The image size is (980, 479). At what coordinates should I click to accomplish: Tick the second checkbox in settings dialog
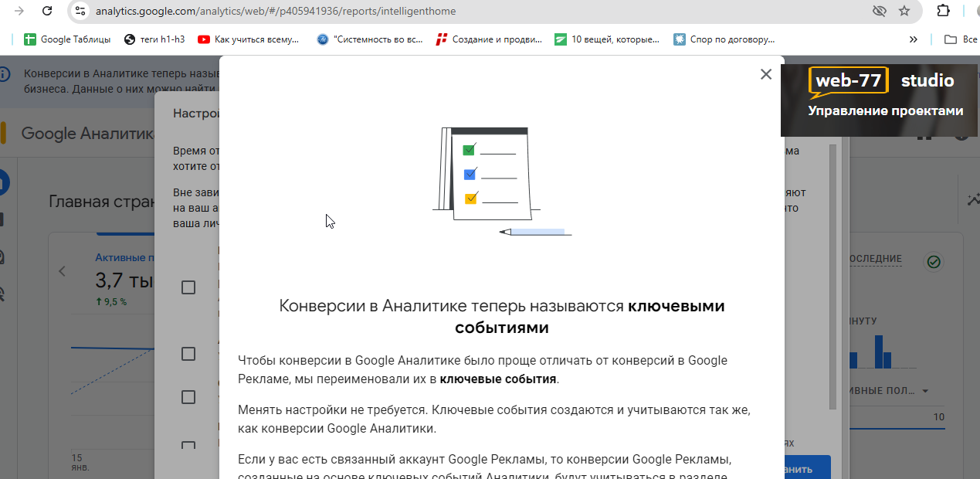[188, 354]
